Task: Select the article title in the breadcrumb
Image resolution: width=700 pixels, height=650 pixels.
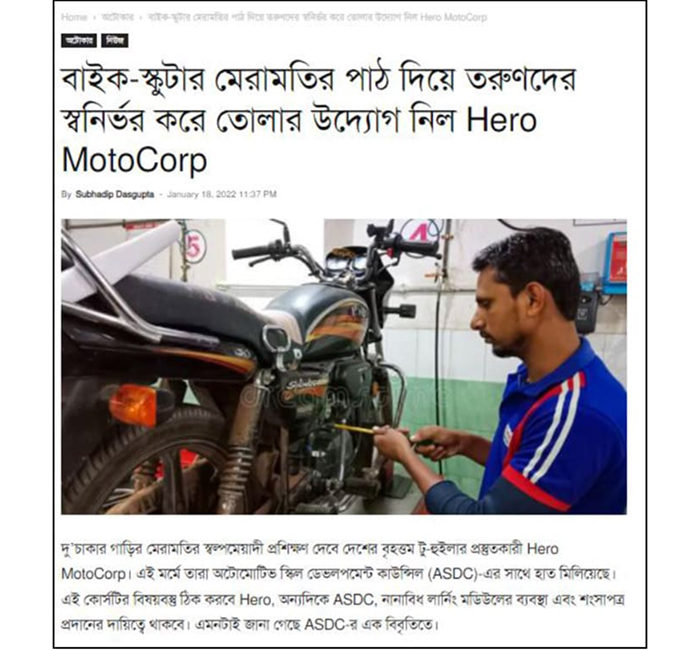Action: point(317,17)
